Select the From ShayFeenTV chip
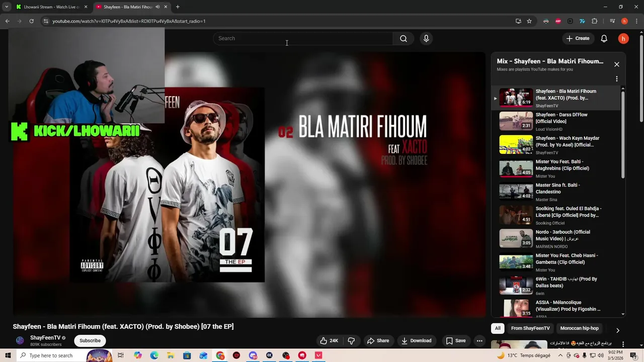644x362 pixels. [530, 328]
